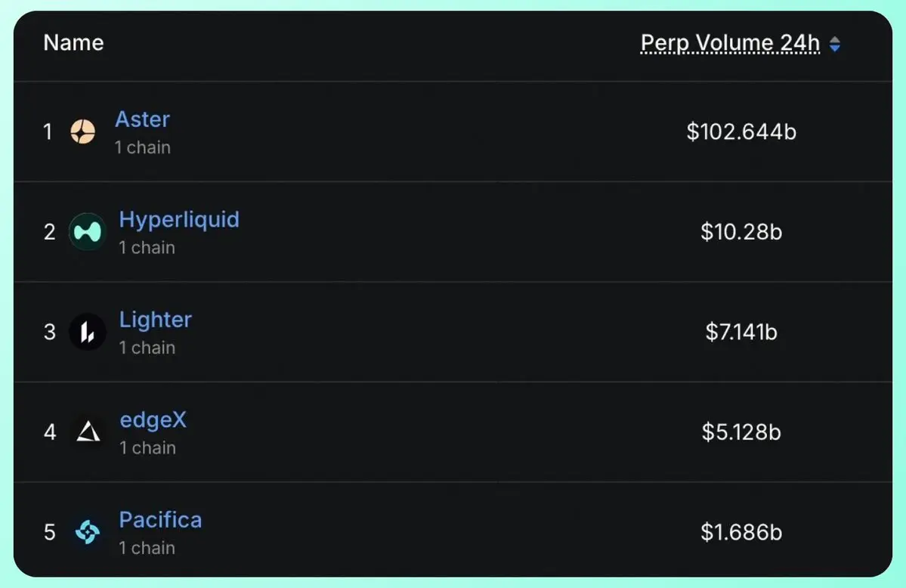Click the '1 chain' label under Aster
Viewport: 906px width, 588px height.
[x=142, y=147]
